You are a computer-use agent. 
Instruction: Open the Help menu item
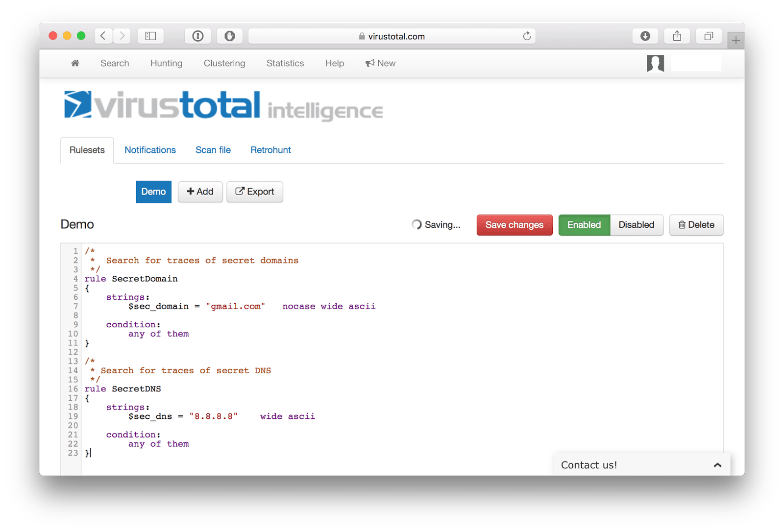(x=335, y=63)
